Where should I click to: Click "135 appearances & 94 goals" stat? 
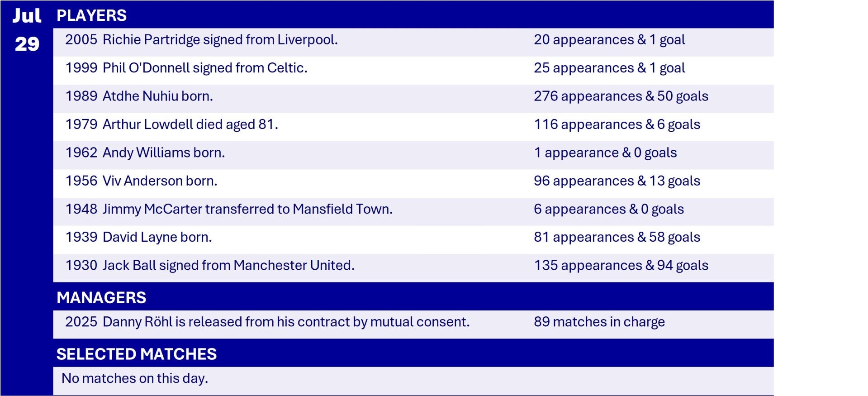coord(621,265)
